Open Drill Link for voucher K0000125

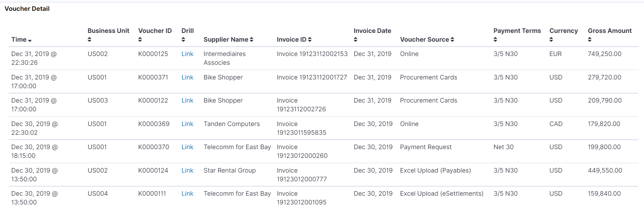187,54
